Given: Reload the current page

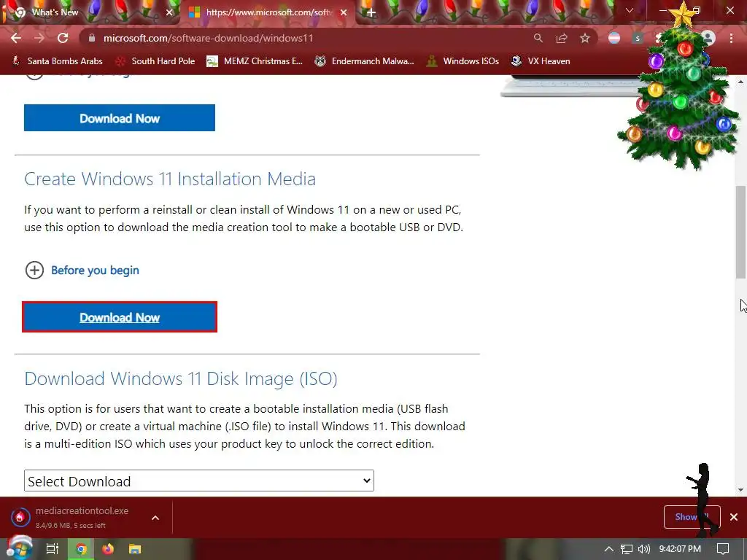Looking at the screenshot, I should (x=63, y=38).
